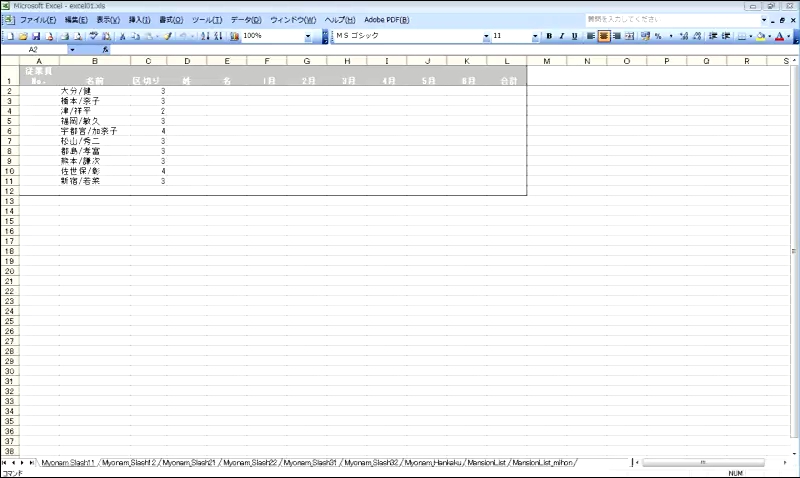Toggle the active Center alignment button

pos(603,36)
